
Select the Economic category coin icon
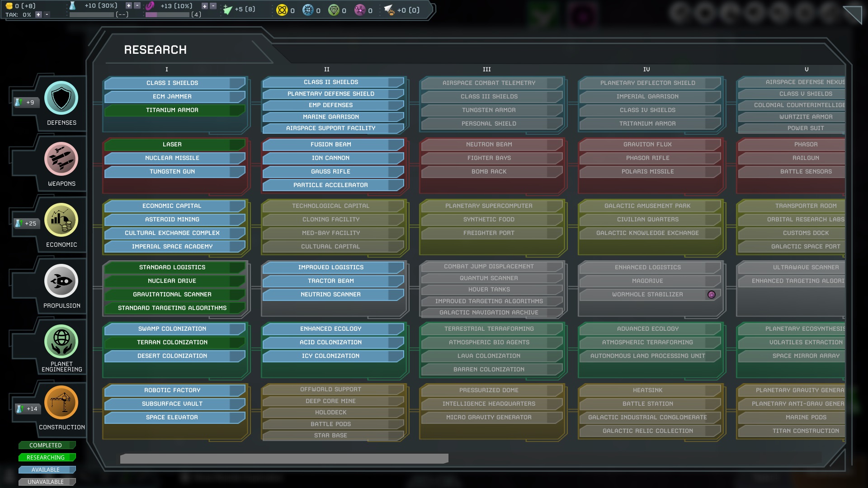[x=61, y=220]
